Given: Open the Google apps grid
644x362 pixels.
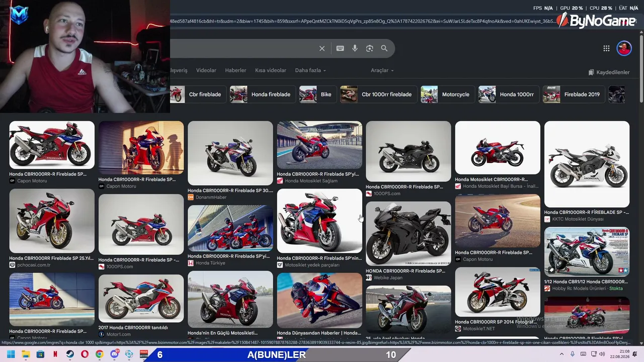Looking at the screenshot, I should [x=606, y=48].
